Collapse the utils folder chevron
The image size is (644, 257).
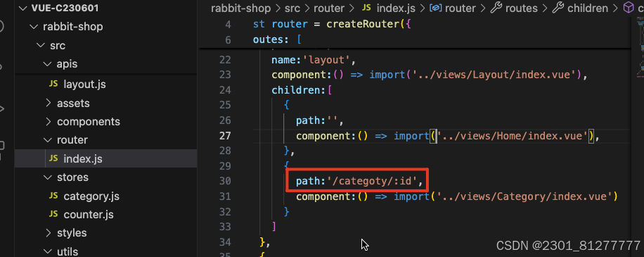coord(48,251)
